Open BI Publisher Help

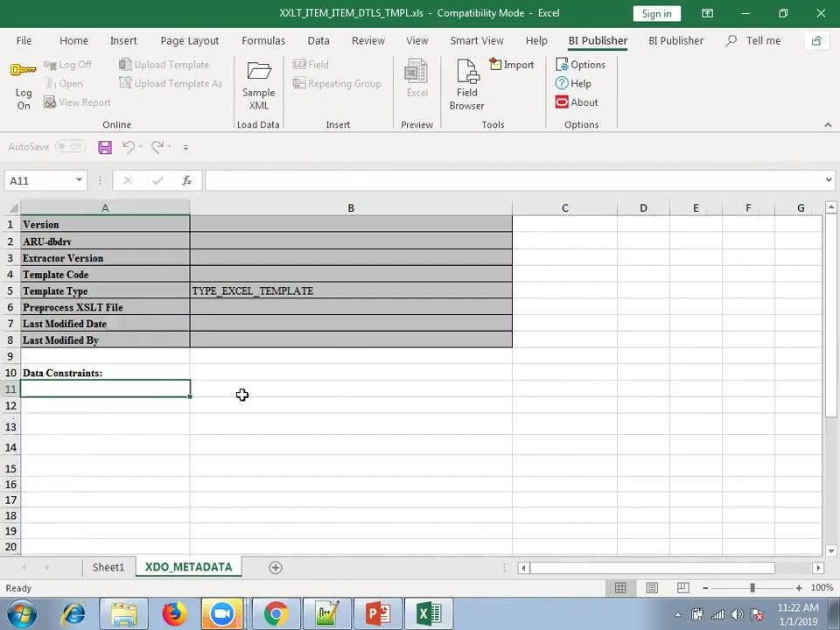[x=574, y=84]
